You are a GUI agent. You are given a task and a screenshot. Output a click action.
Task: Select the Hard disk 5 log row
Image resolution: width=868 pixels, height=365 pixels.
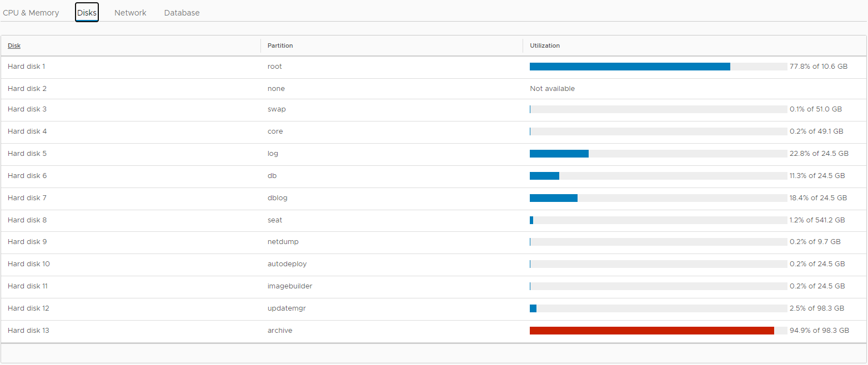click(27, 154)
